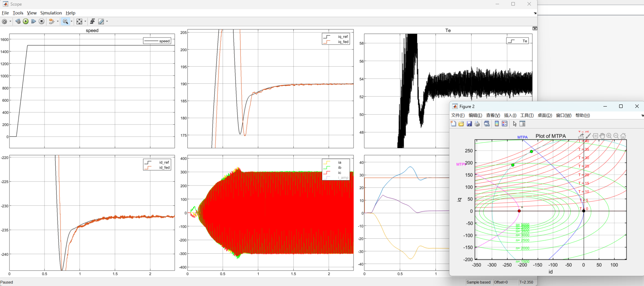644x286 pixels.
Task: Open 文件(F) menu in Figure 2
Action: click(458, 115)
